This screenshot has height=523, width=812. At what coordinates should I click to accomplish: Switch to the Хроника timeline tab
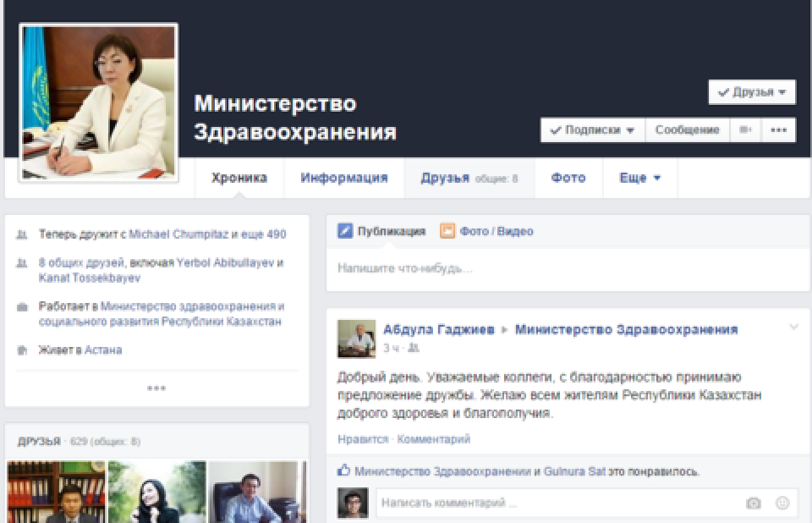[239, 178]
